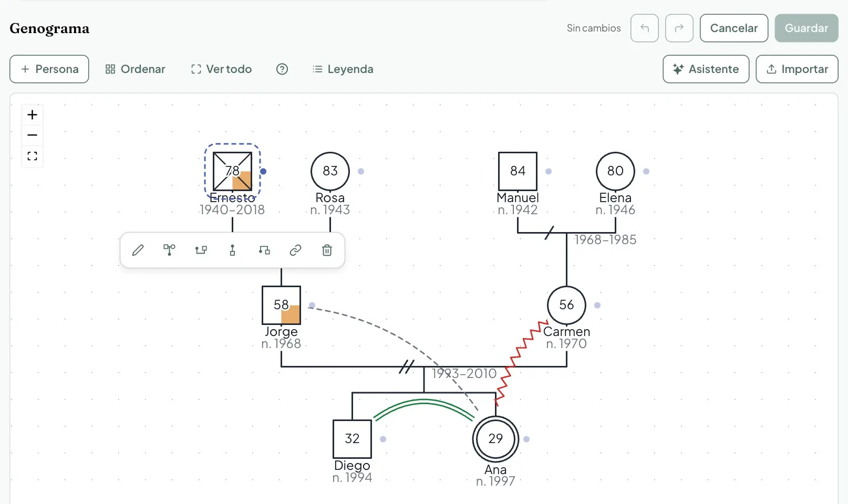Open the Leyenda legend
The image size is (848, 504).
(x=343, y=69)
